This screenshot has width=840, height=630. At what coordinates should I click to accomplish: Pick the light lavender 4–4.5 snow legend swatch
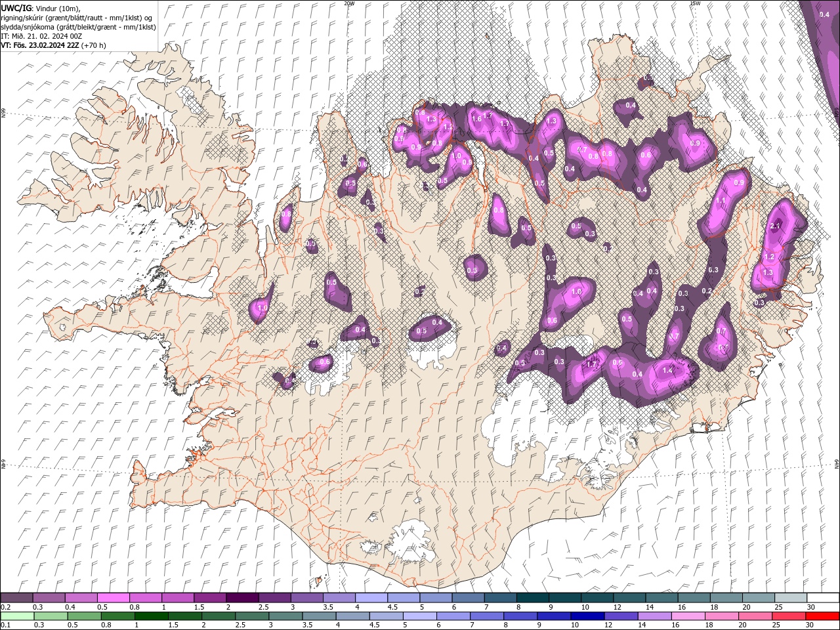[371, 598]
